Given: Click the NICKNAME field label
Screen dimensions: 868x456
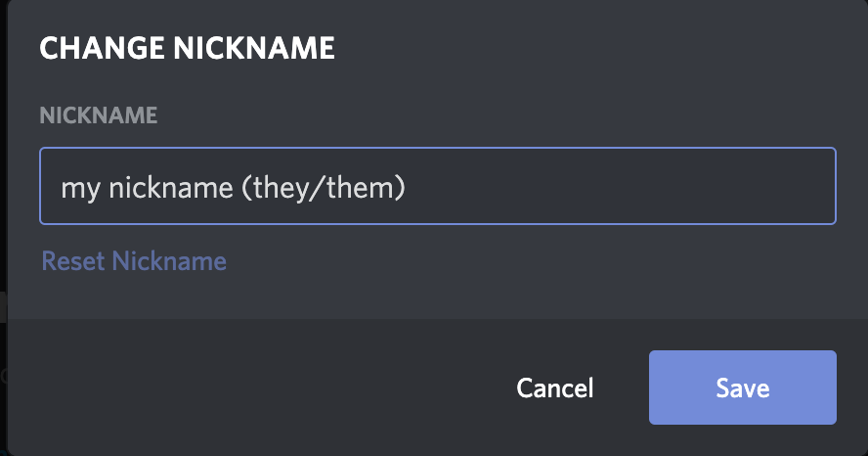Looking at the screenshot, I should pos(98,115).
